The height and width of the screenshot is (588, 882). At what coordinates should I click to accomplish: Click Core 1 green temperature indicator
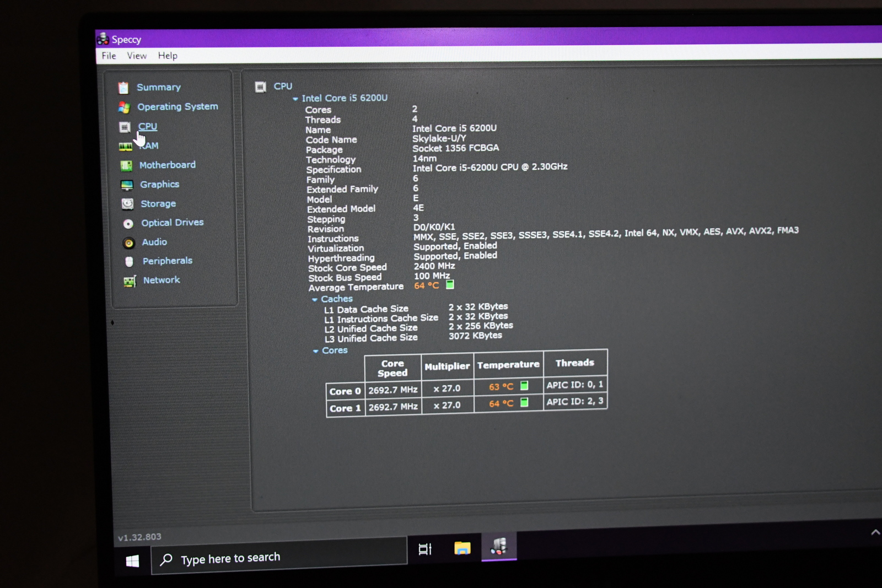[x=524, y=402]
